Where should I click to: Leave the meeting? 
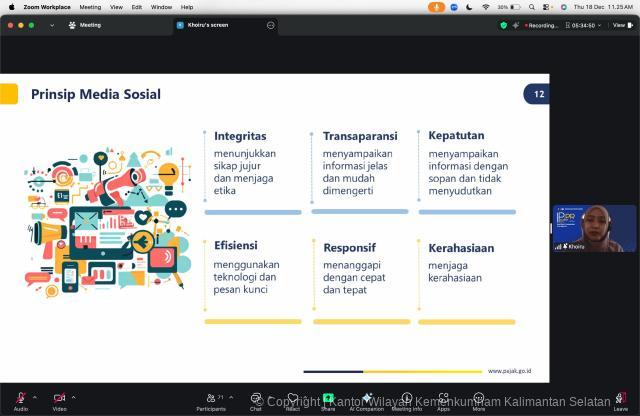620,399
